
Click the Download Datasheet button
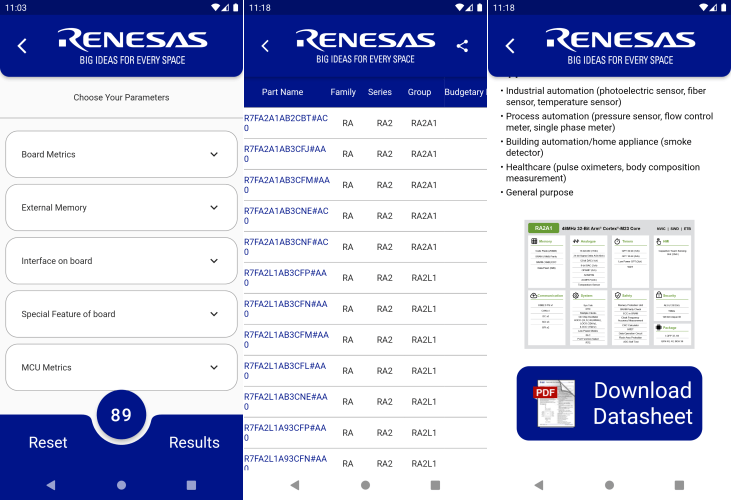(609, 403)
